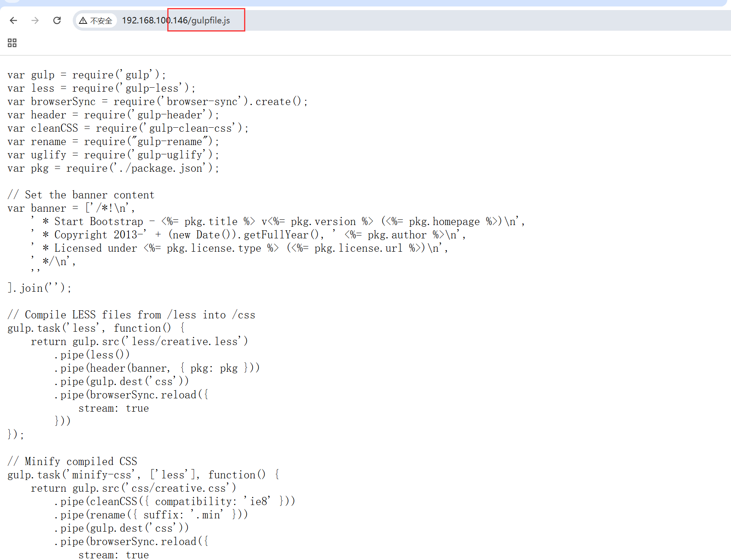Click the line "var less = require('gulp-less');"
Screen dimensions: 731x560
pyautogui.click(x=101, y=88)
